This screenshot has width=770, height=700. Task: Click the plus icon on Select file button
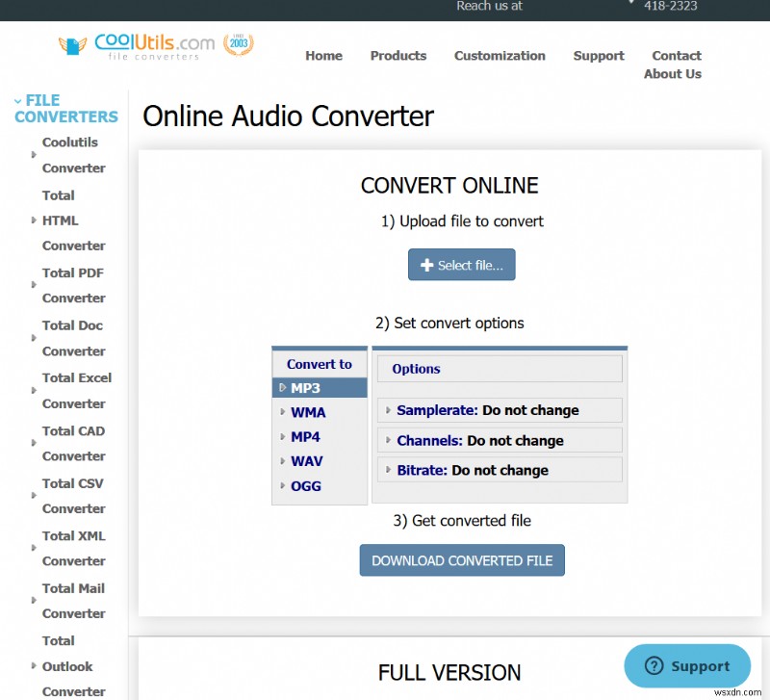pos(426,265)
